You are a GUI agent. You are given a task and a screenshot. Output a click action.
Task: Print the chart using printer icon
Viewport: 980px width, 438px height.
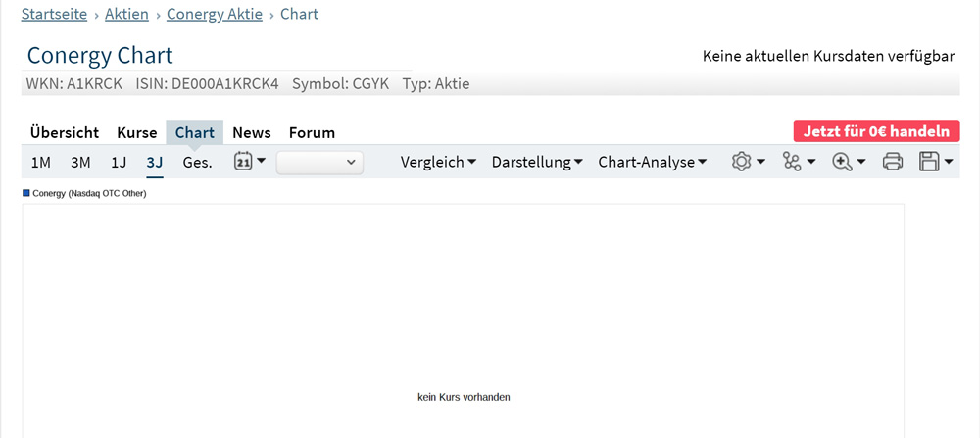pyautogui.click(x=893, y=162)
